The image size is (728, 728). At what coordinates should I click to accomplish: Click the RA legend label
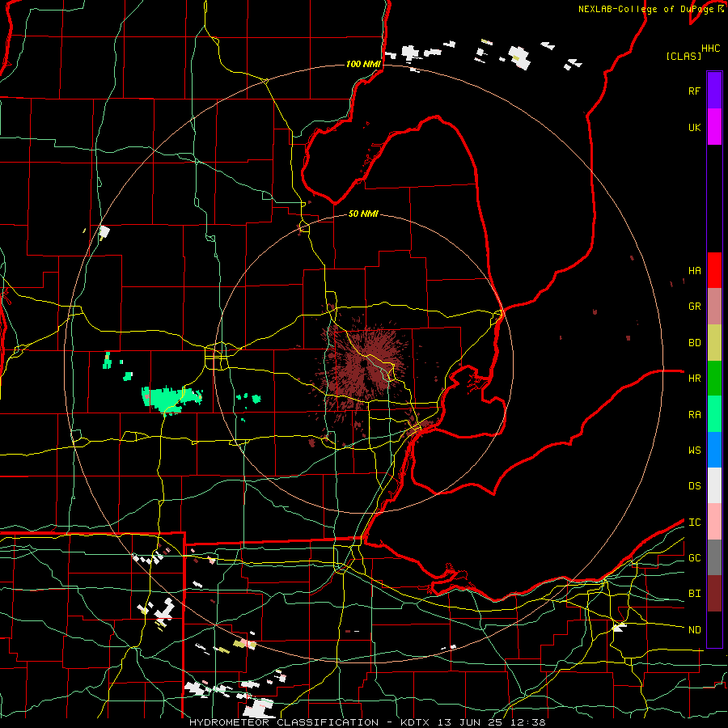tap(694, 415)
